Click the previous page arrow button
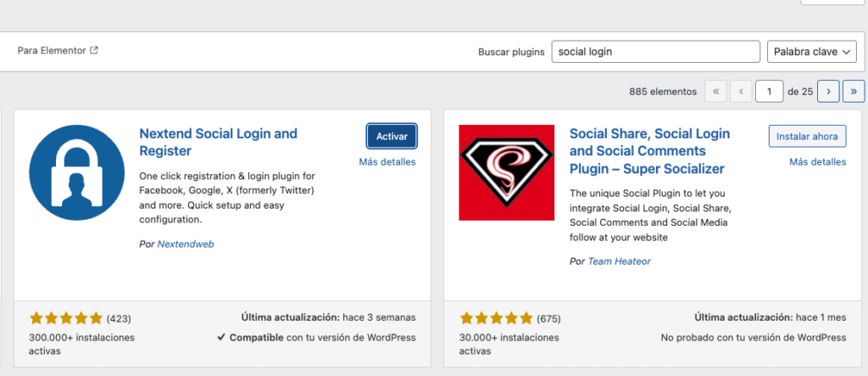This screenshot has width=868, height=376. 741,92
